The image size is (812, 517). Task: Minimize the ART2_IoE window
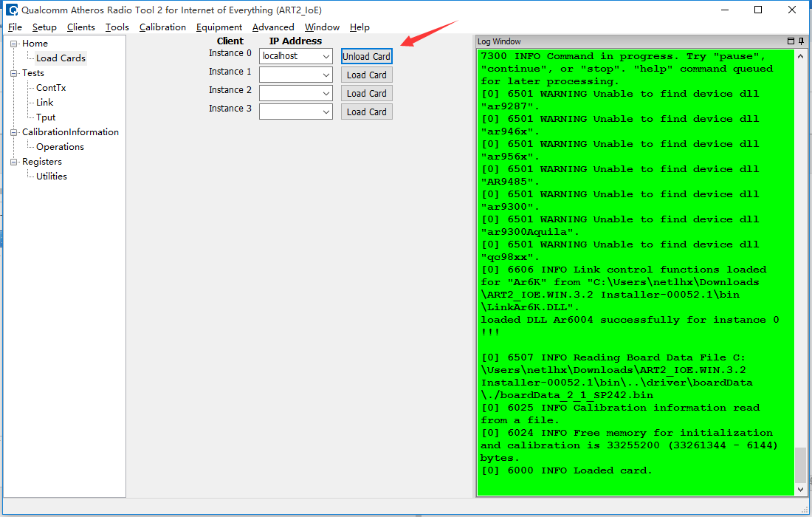tap(725, 10)
